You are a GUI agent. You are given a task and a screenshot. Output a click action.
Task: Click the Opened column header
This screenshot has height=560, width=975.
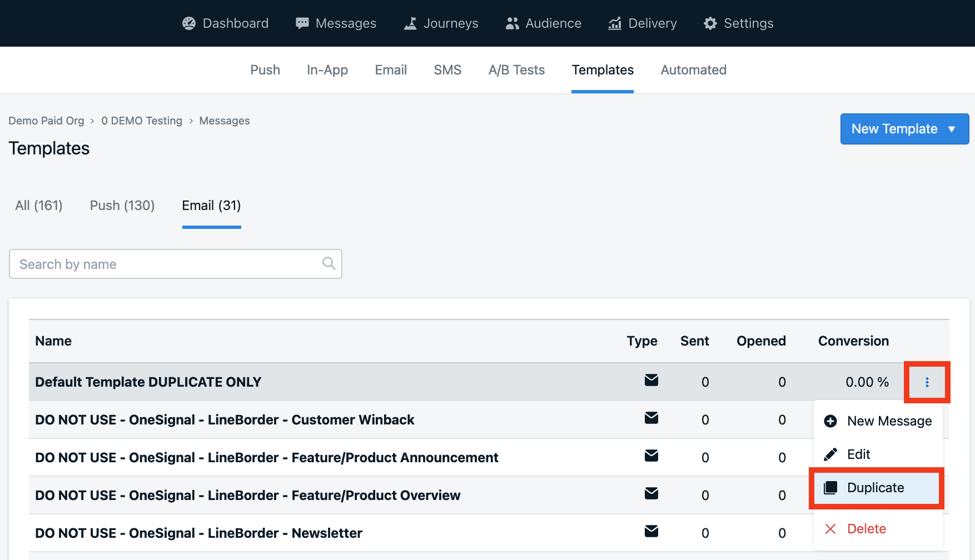pos(761,341)
